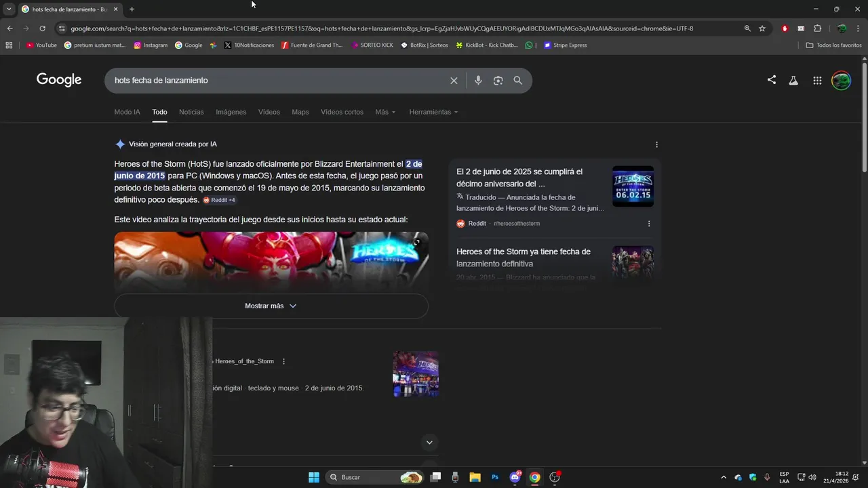Bookmark this page with the star icon
The width and height of the screenshot is (868, 488).
(x=762, y=28)
